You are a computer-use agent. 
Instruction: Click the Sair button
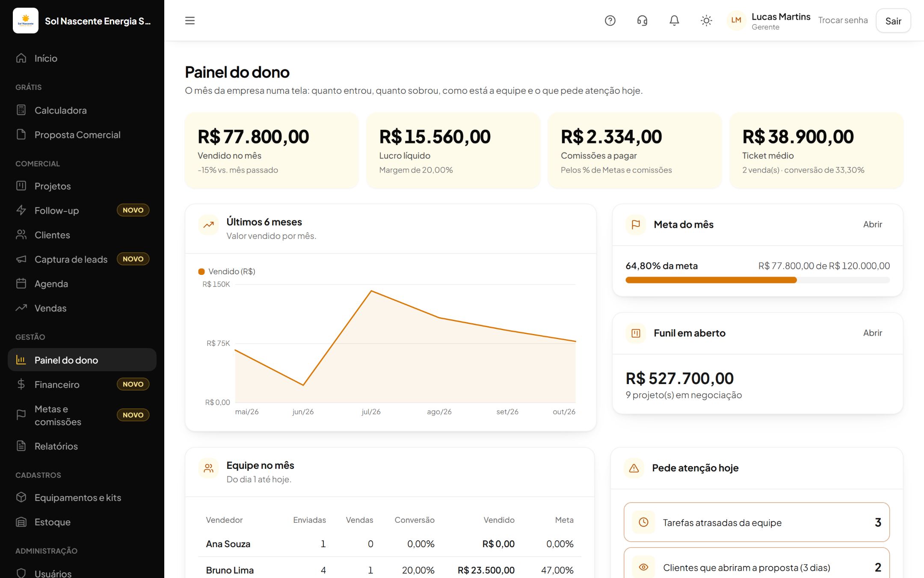[x=893, y=21]
